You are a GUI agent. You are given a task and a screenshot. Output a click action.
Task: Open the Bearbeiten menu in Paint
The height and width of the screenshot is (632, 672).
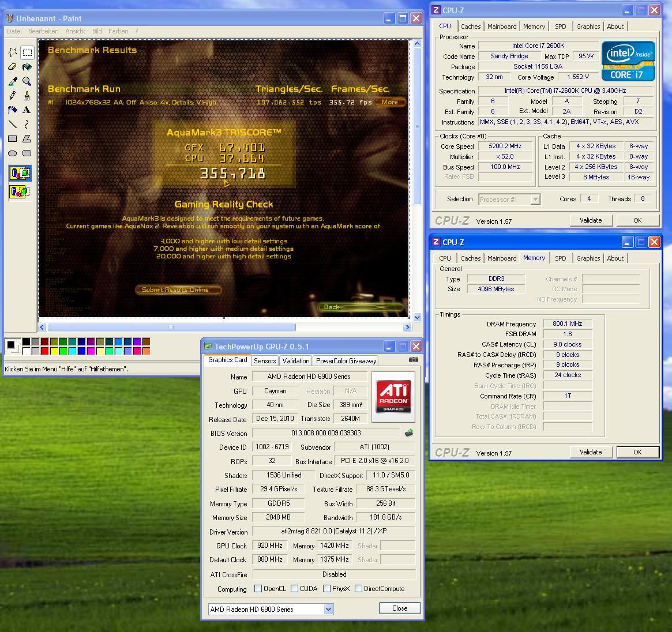43,31
